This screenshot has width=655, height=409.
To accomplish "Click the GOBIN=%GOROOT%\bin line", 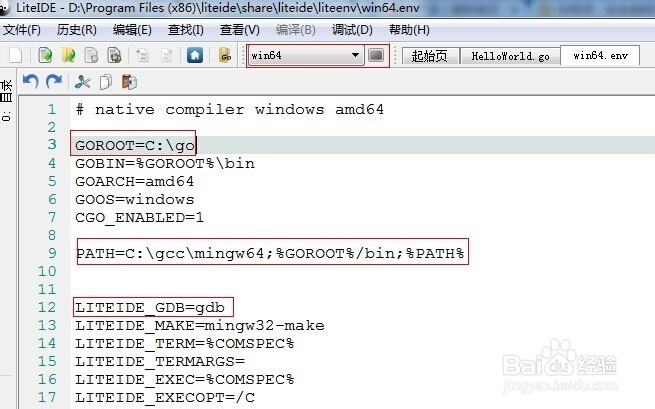I will point(165,163).
